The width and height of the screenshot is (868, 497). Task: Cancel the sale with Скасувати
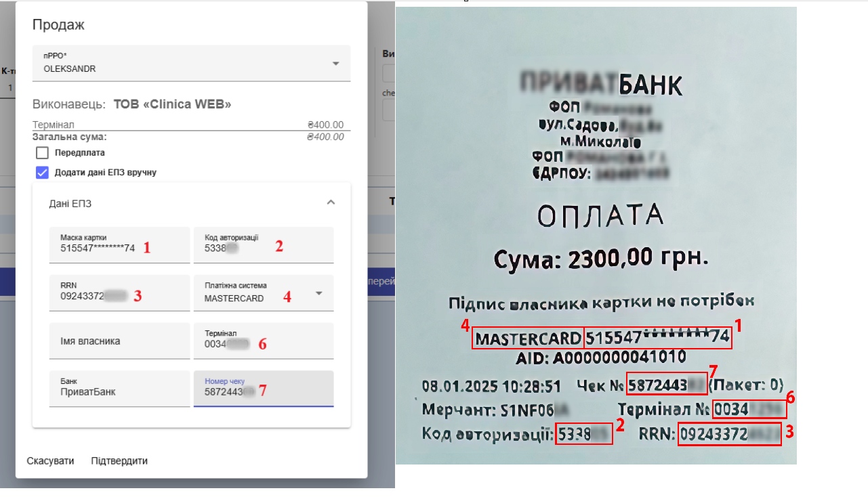pyautogui.click(x=50, y=461)
